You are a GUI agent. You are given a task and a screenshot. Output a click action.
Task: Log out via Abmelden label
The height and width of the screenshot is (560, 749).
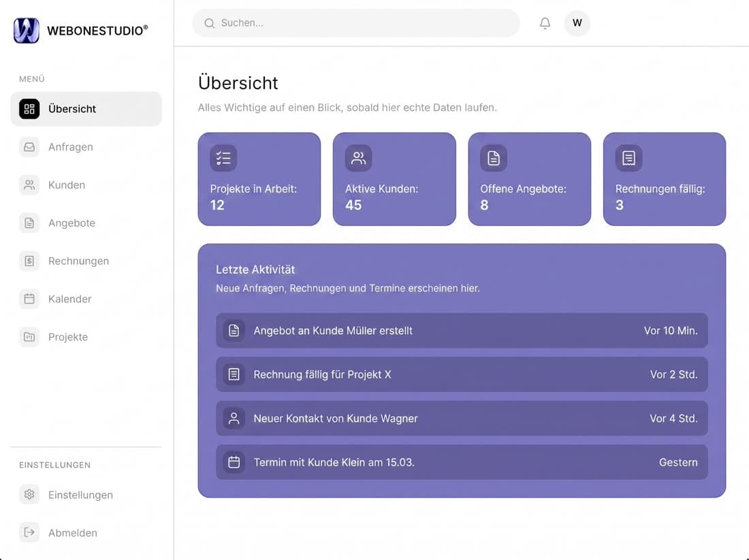(73, 533)
